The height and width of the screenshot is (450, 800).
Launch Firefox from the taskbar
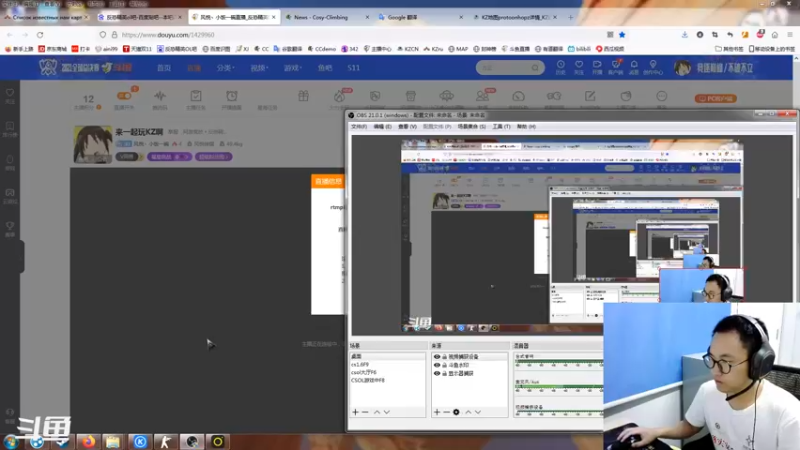click(x=88, y=441)
